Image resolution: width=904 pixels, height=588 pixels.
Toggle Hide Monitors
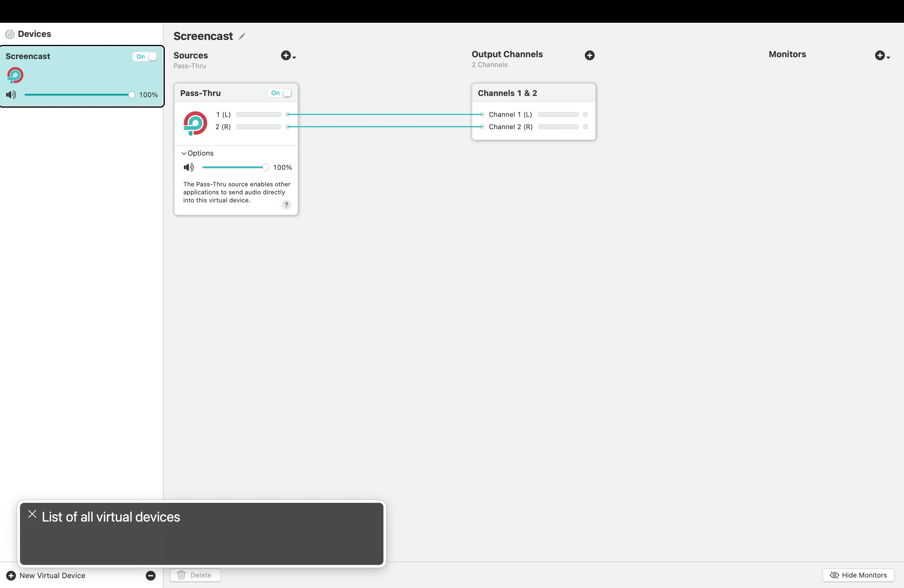858,575
